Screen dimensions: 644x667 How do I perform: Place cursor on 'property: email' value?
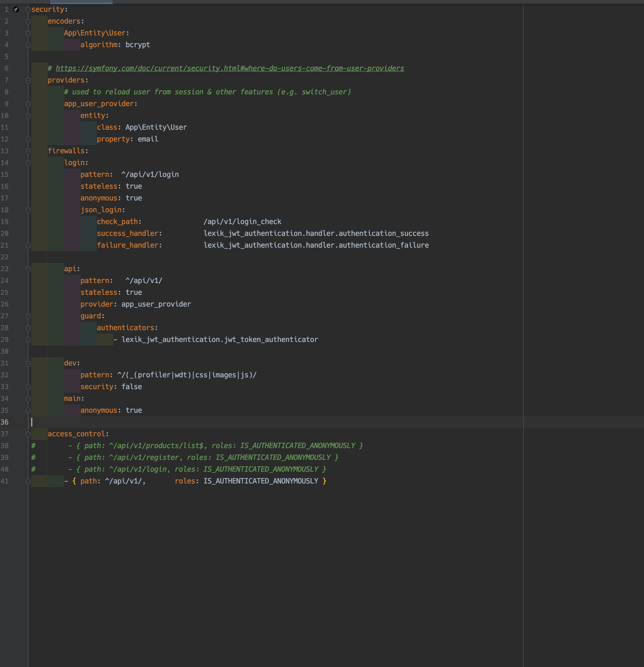pos(148,139)
